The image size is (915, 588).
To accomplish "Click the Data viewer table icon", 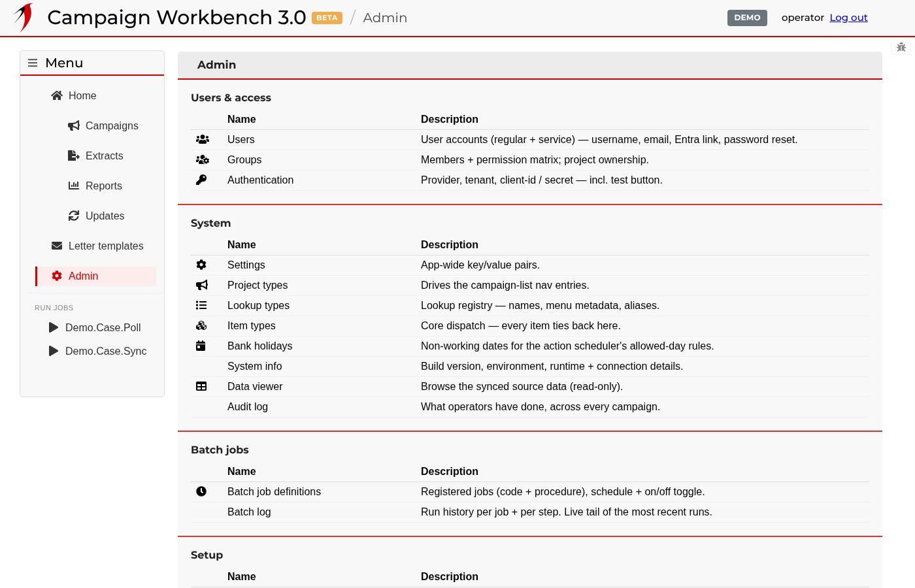I will (201, 386).
